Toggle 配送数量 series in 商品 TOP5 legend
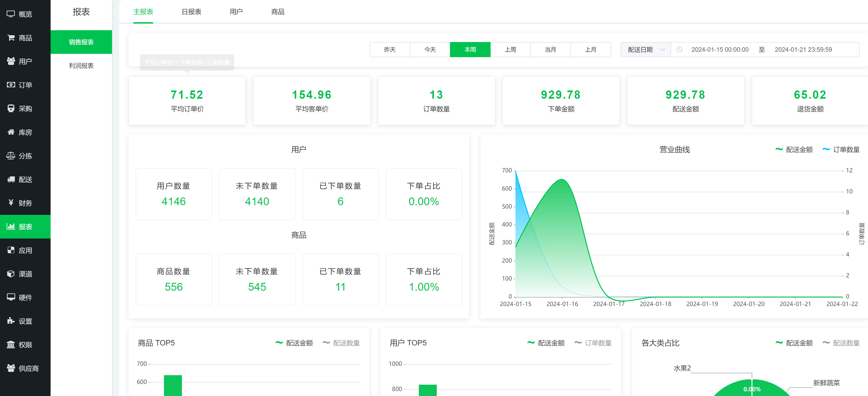The width and height of the screenshot is (868, 396). coord(341,343)
